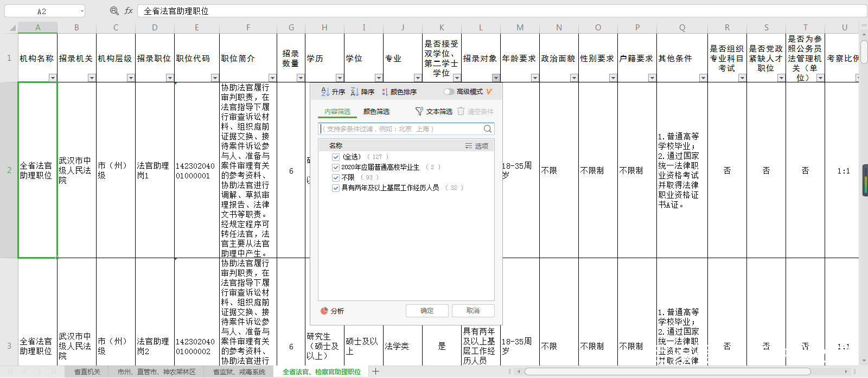Open the 省直机关 sheet tab
This screenshot has height=378, width=868.
coord(87,371)
